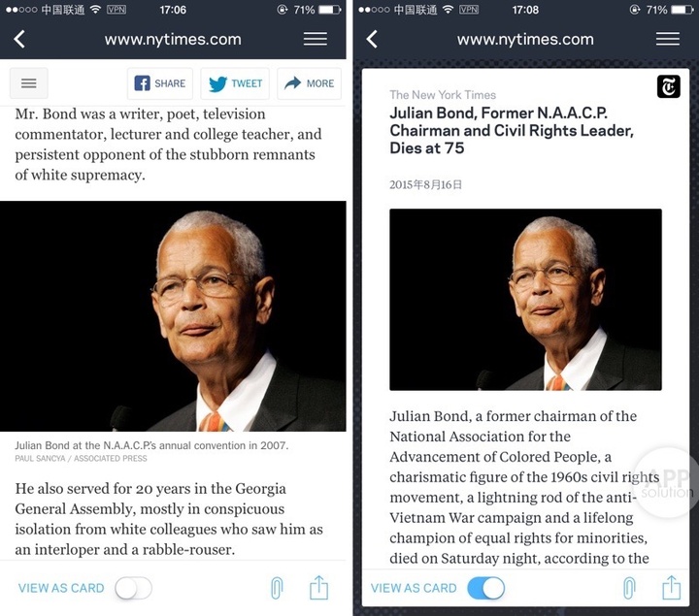This screenshot has width=699, height=616.
Task: Open share sheet icon on right screen
Action: (671, 588)
